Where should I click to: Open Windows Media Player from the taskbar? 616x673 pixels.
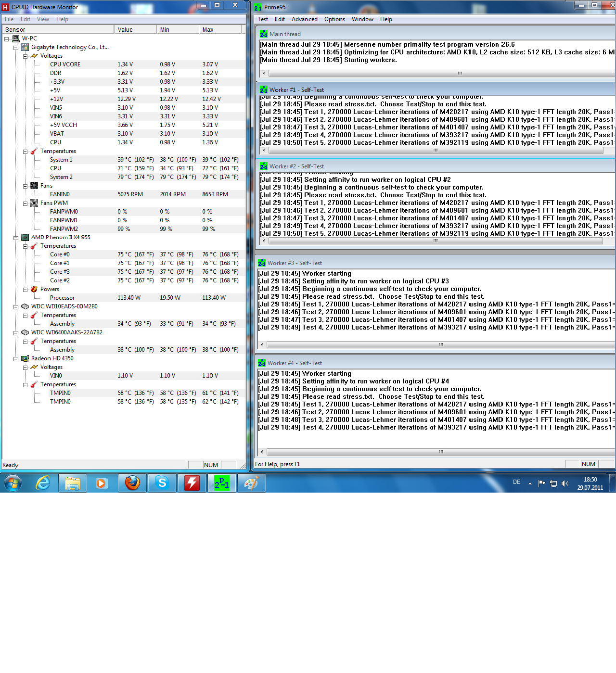coord(101,483)
